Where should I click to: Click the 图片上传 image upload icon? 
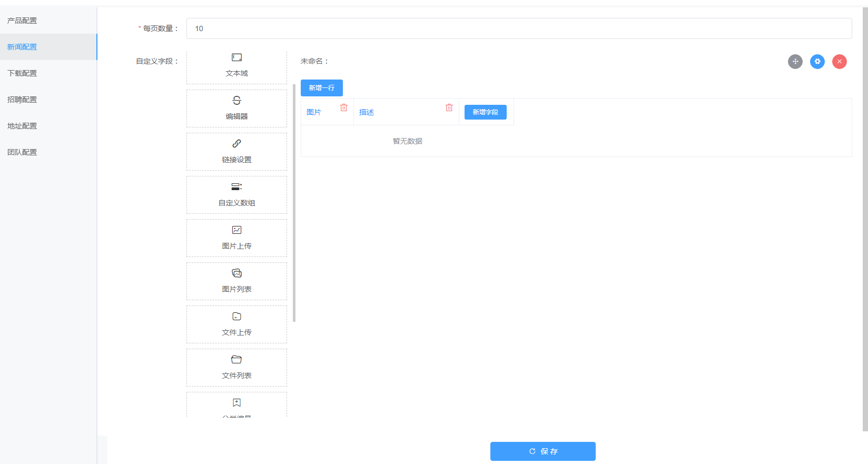click(236, 230)
